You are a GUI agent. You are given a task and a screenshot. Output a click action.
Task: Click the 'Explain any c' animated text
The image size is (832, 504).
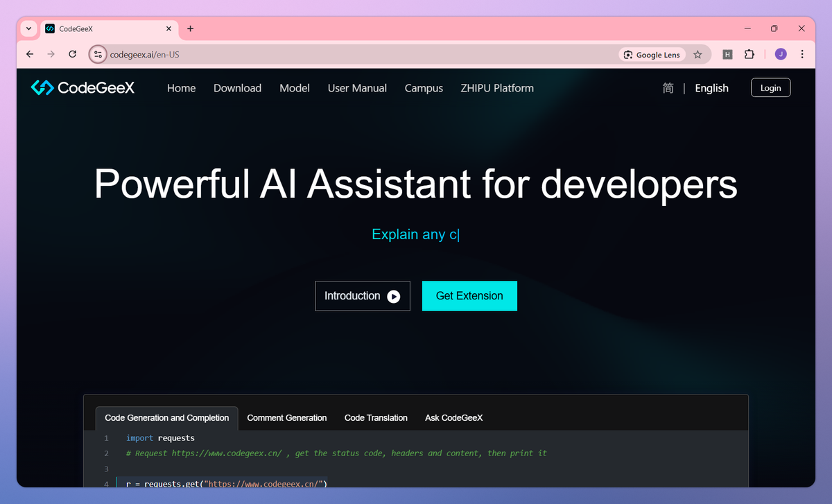415,234
